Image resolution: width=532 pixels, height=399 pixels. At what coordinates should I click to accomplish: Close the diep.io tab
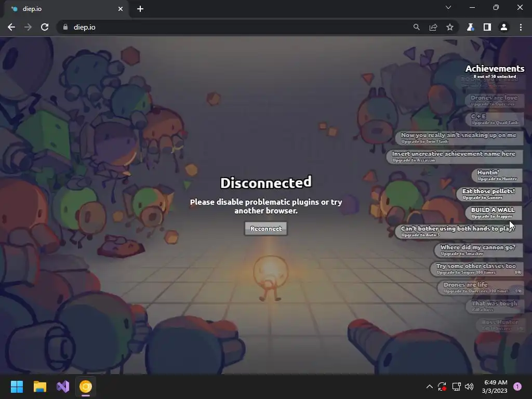tap(121, 9)
